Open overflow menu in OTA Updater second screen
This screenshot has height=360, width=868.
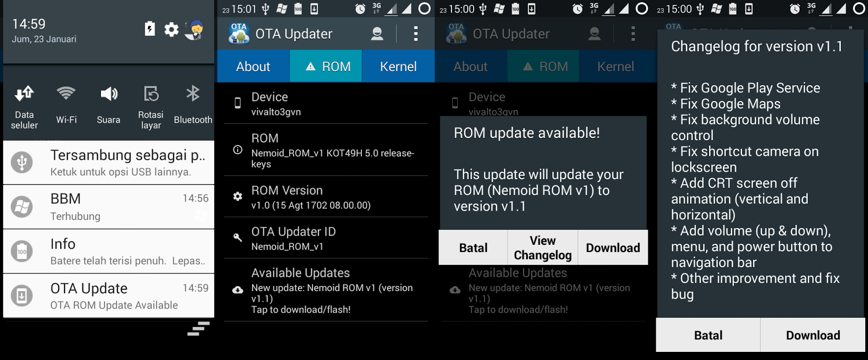tap(416, 34)
